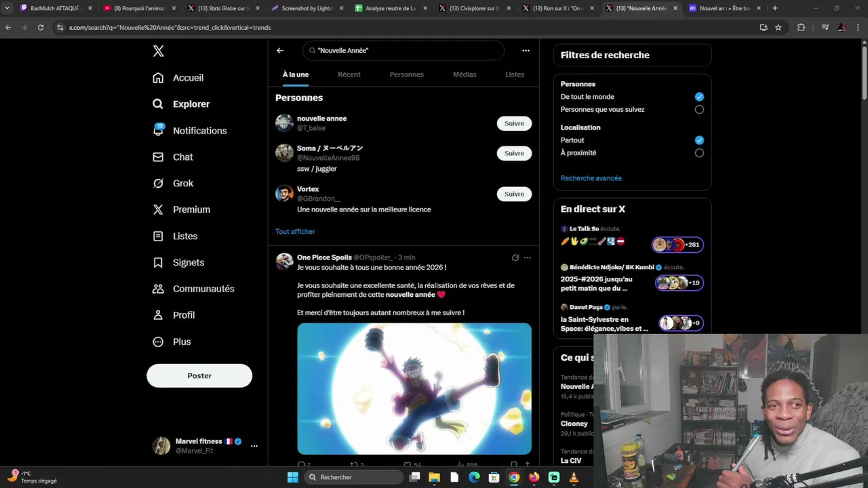
Task: Click Windows taskbar Rechercher search box
Action: tap(354, 477)
